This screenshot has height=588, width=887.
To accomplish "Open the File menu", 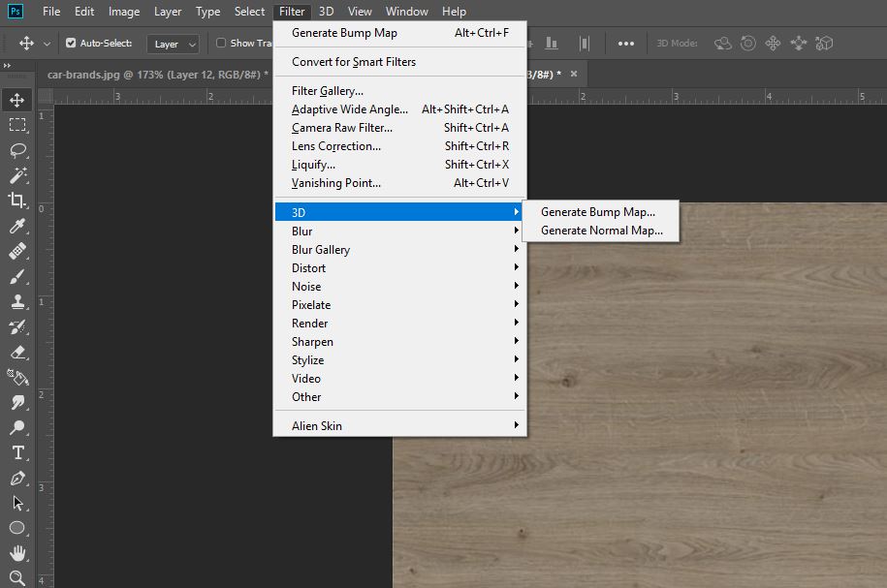I will click(51, 12).
